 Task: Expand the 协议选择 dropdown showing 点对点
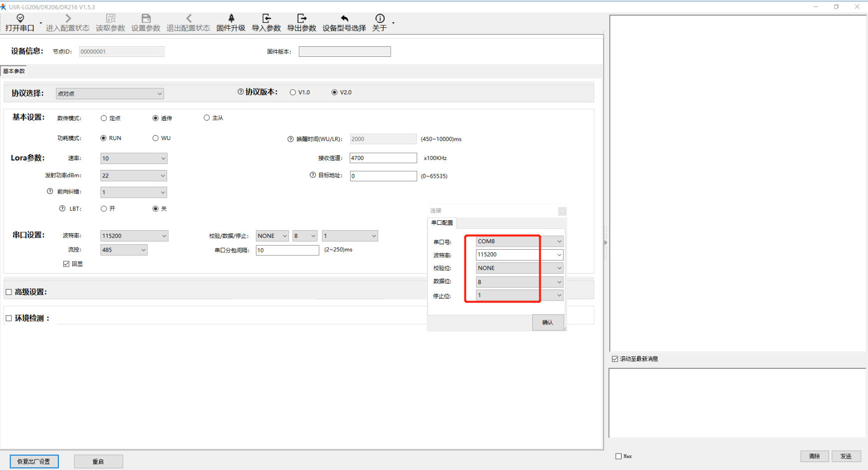(x=109, y=94)
